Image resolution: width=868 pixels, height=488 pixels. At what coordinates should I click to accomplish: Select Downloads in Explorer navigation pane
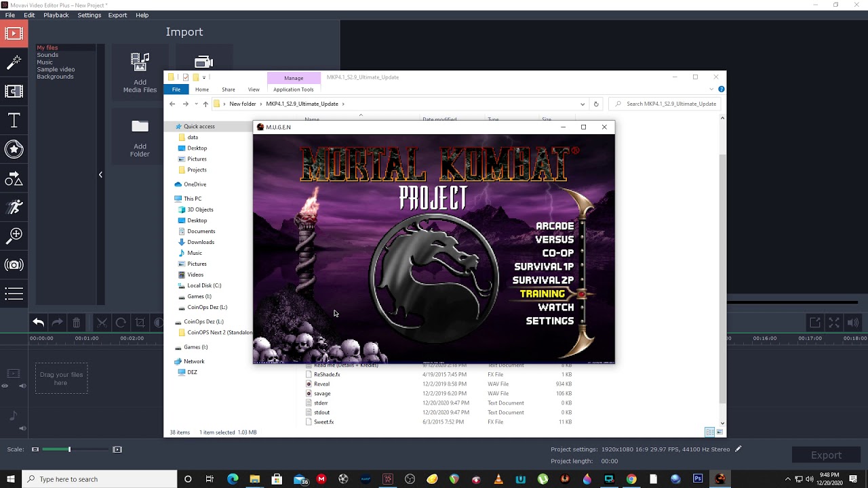click(x=201, y=242)
